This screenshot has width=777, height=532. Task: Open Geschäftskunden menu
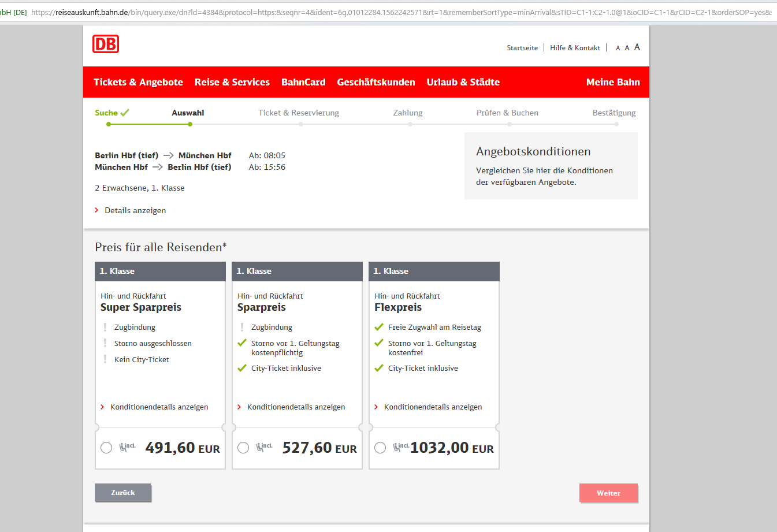coord(376,82)
